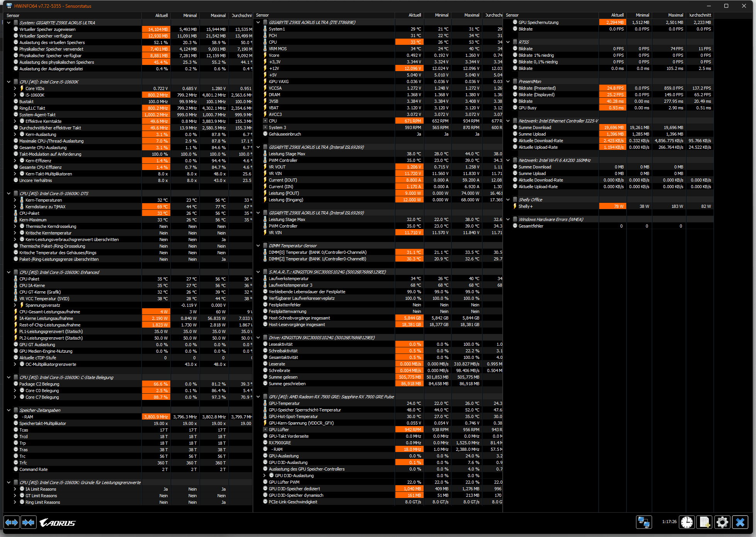This screenshot has width=756, height=537.
Task: Open the remote network monitoring icon
Action: [644, 522]
